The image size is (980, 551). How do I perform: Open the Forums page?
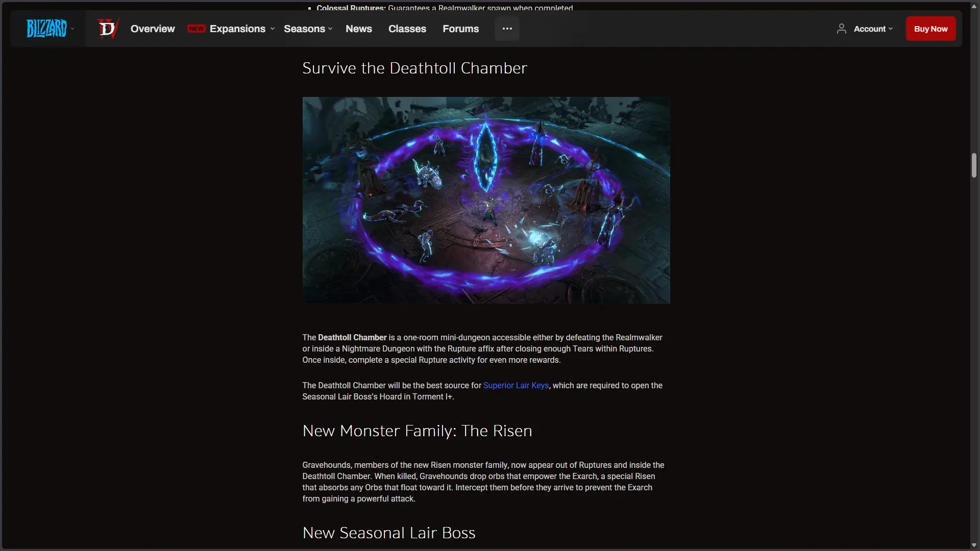click(x=460, y=29)
